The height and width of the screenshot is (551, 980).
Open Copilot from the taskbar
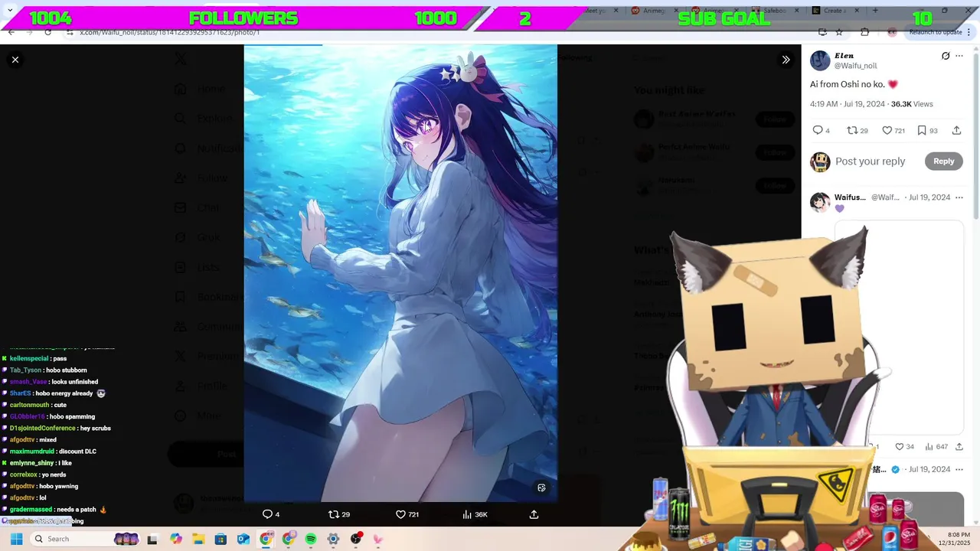(176, 539)
